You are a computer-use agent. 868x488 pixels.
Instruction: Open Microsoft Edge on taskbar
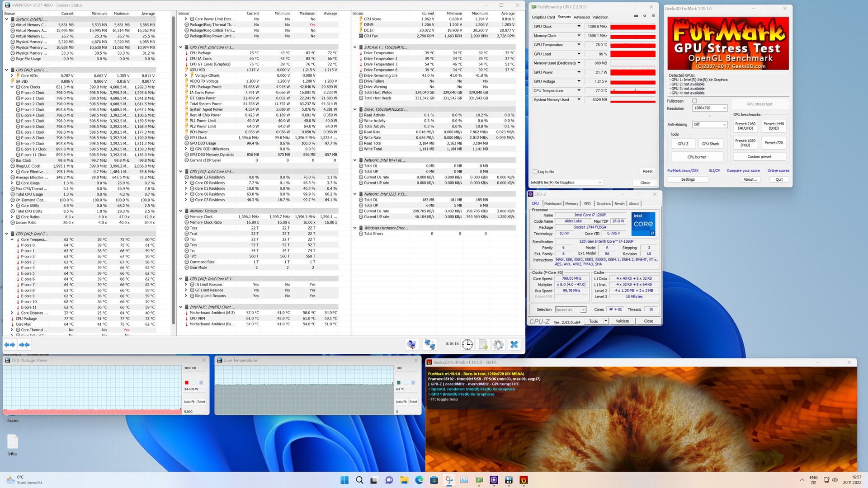(419, 480)
